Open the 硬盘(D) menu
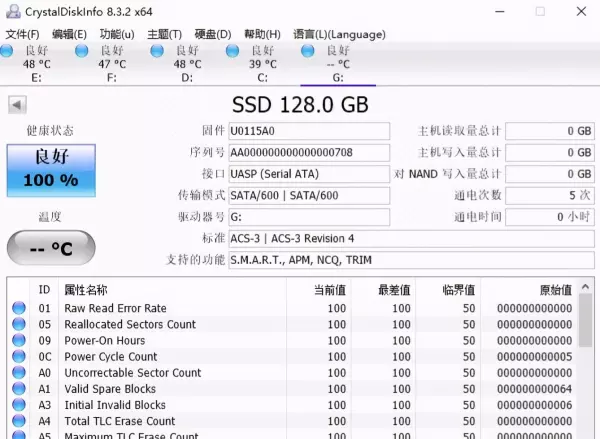This screenshot has width=600, height=439. click(x=213, y=34)
